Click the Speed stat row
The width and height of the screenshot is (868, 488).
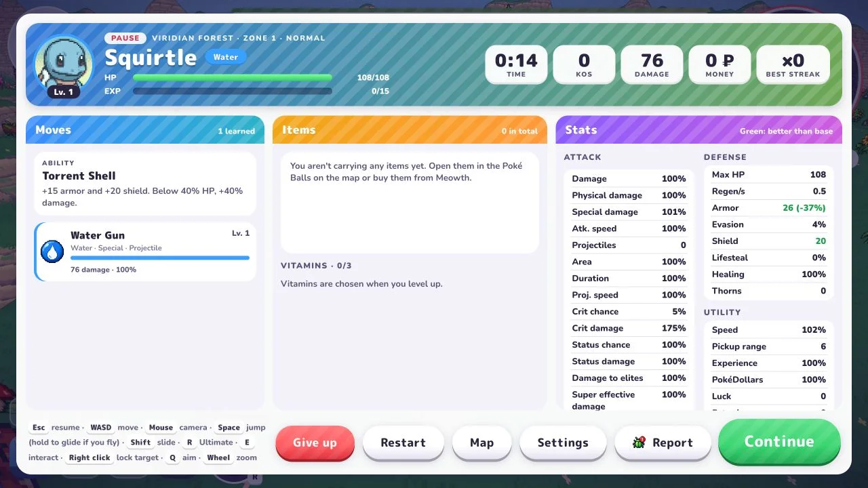[769, 330]
